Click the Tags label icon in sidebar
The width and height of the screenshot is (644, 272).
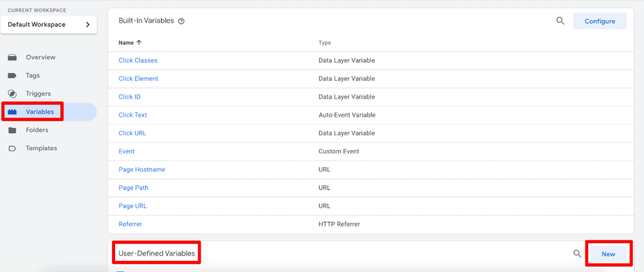click(13, 75)
